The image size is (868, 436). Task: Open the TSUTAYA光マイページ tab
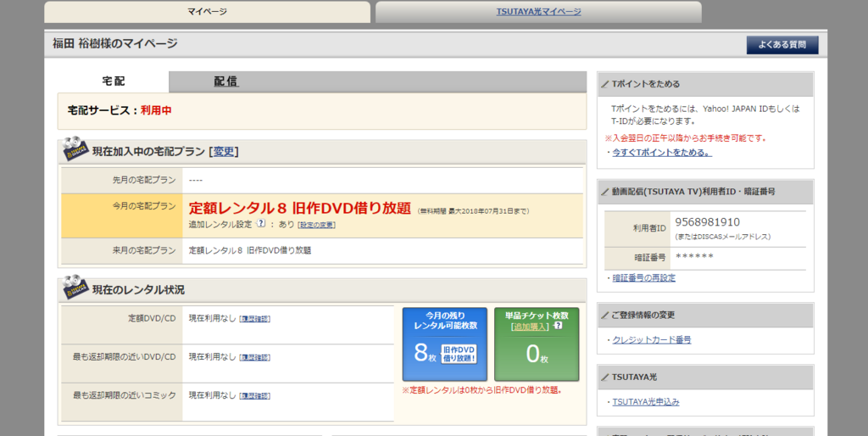point(538,12)
